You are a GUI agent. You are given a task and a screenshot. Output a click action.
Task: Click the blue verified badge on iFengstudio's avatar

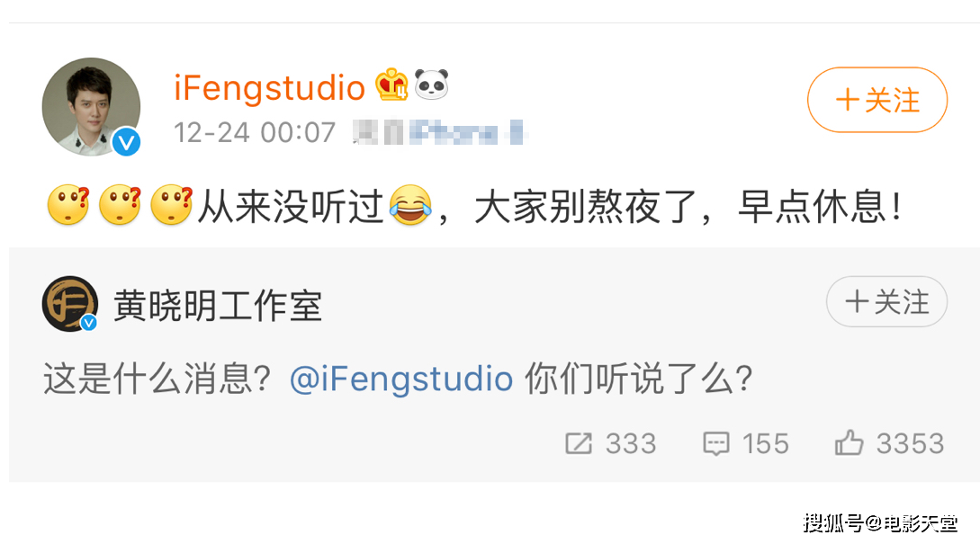tap(127, 140)
